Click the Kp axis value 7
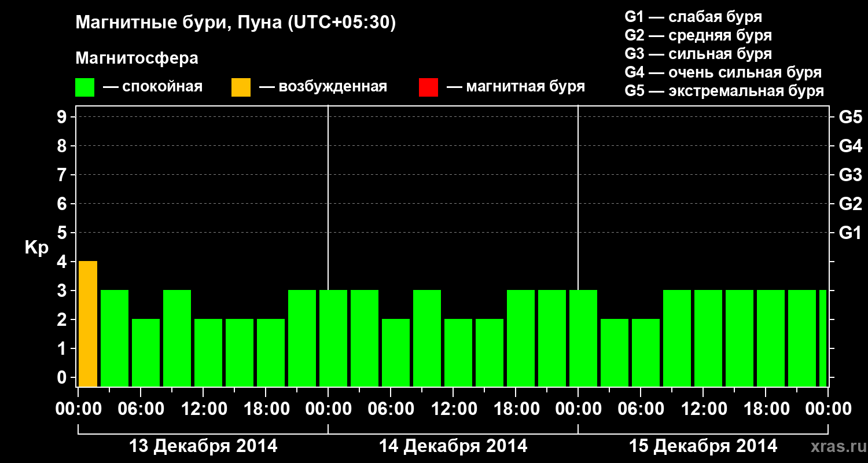868x463 pixels. [63, 175]
